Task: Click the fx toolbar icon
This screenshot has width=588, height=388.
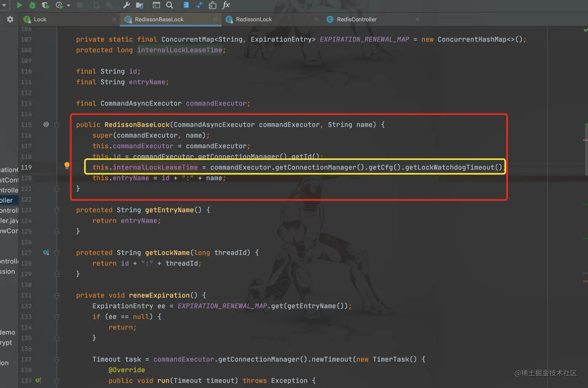Action: click(226, 5)
